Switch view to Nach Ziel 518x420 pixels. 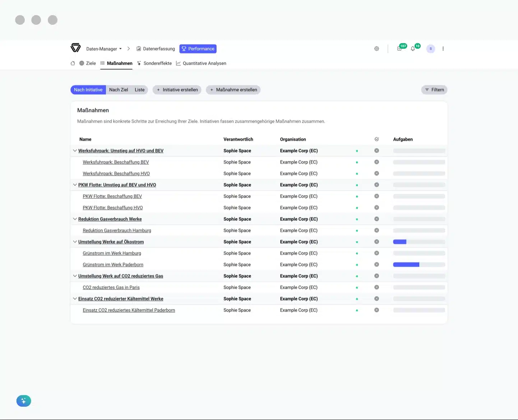119,90
